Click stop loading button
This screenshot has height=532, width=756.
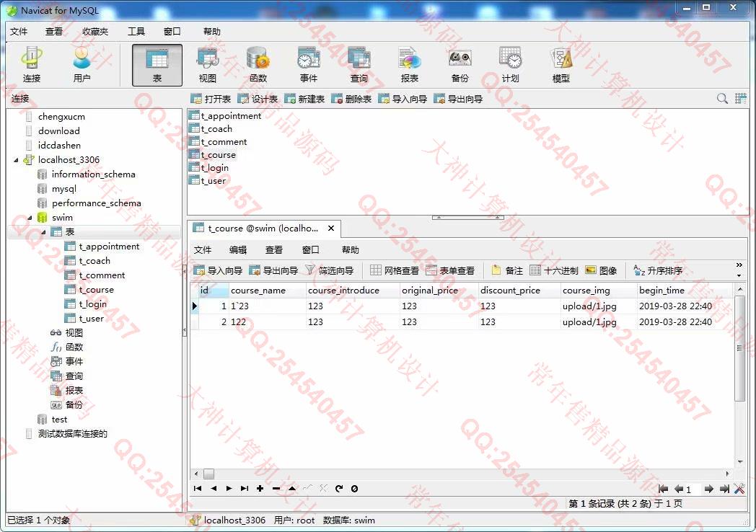pos(354,489)
